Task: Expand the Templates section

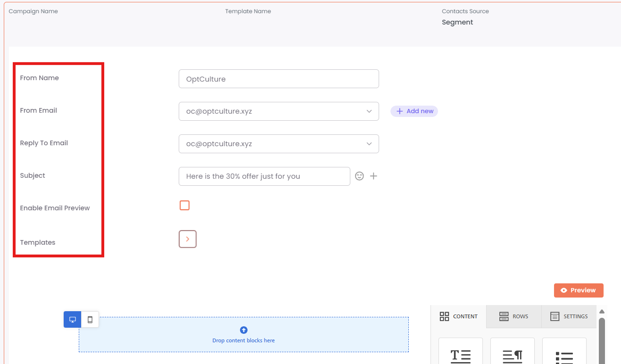Action: coord(188,239)
